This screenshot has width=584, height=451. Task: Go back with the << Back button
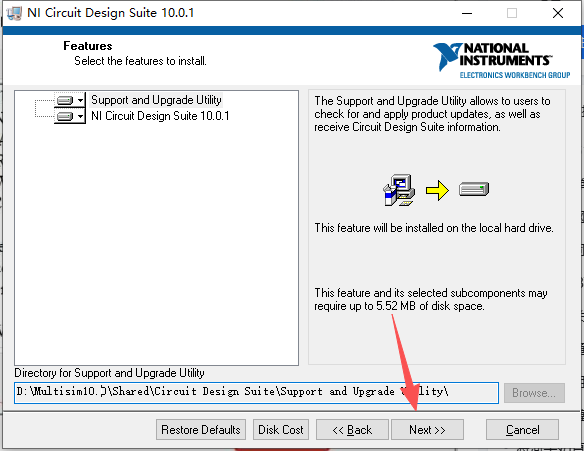352,430
